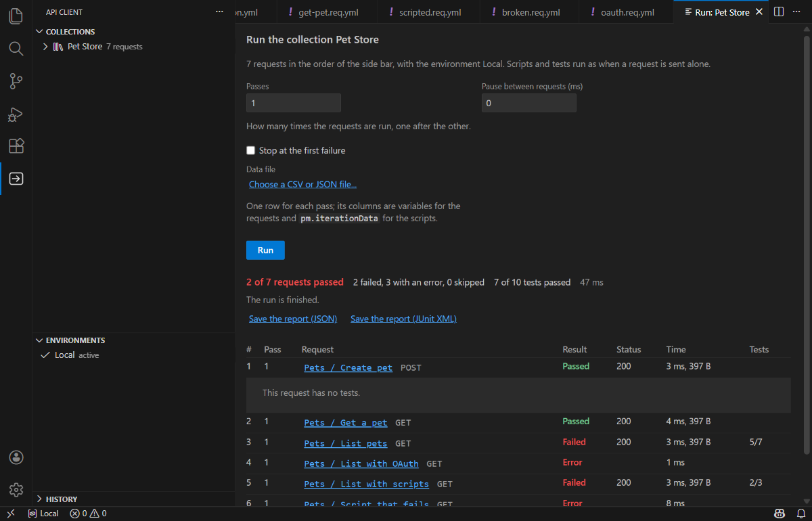Open the Accounts menu icon
This screenshot has width=812, height=521.
pos(16,457)
